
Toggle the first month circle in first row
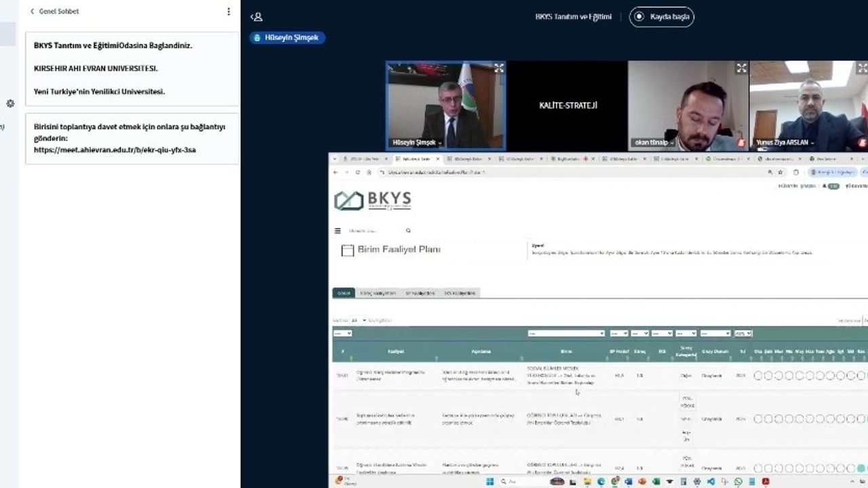[758, 375]
